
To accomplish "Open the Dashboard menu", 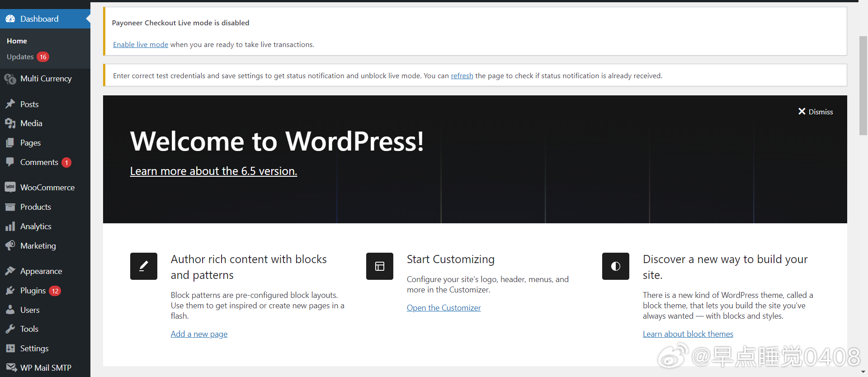I will click(45, 19).
